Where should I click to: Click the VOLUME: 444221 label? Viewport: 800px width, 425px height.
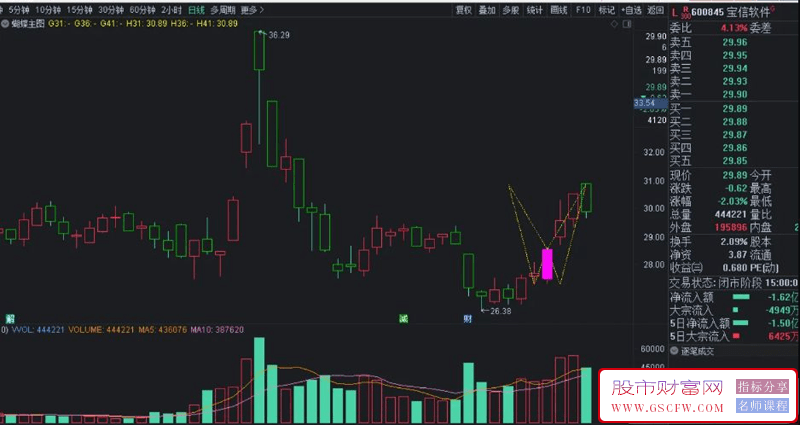(101, 330)
